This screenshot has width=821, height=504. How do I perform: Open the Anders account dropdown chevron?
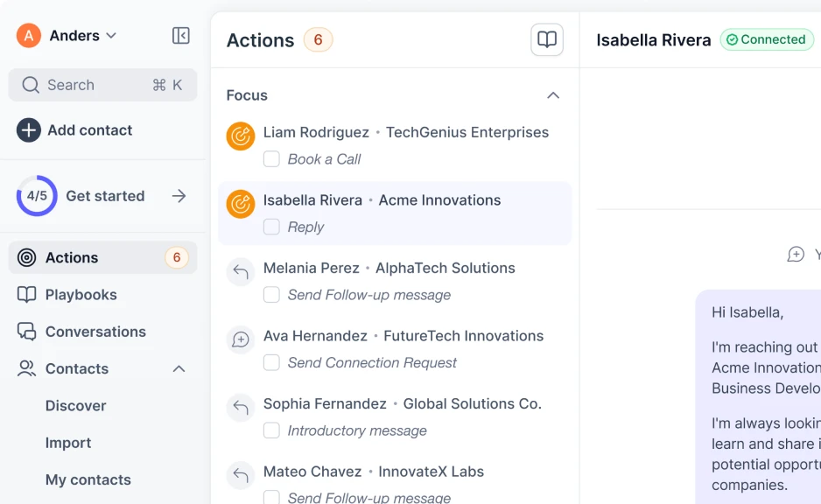(x=111, y=36)
